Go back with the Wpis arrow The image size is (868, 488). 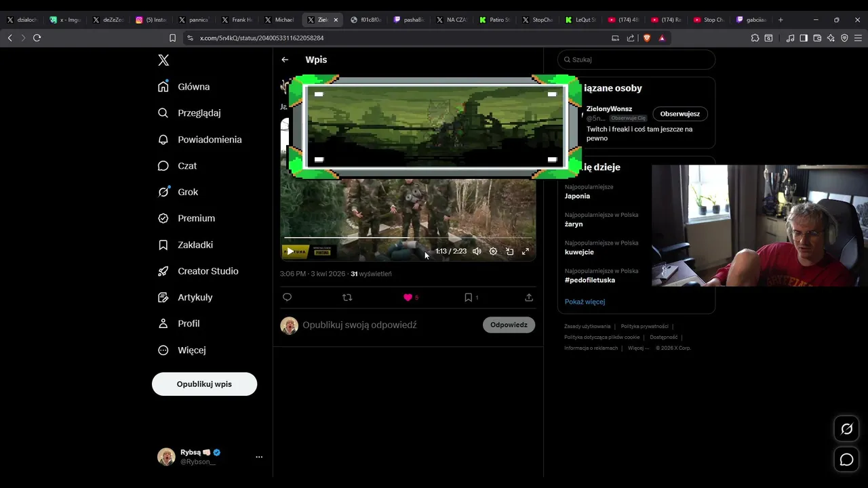point(285,60)
